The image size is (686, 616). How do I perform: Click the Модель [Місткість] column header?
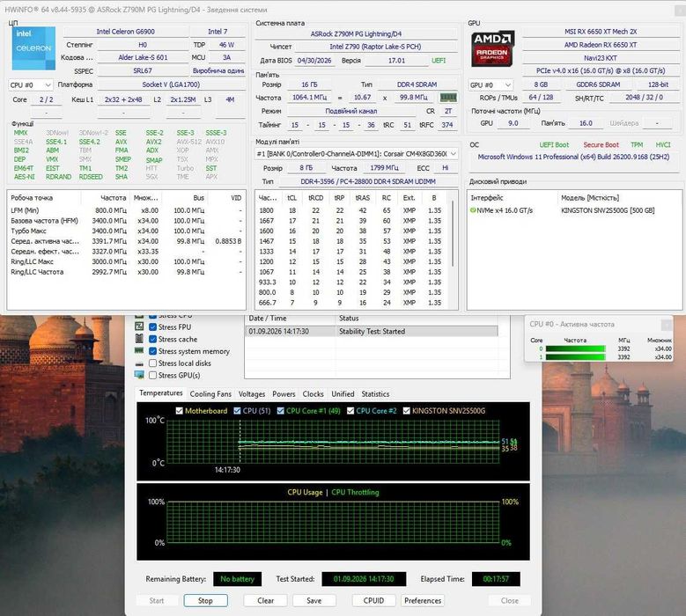pos(590,198)
